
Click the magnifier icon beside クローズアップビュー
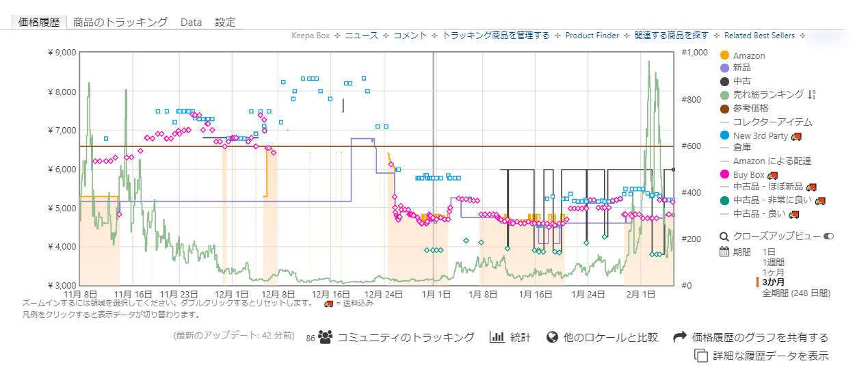click(724, 237)
